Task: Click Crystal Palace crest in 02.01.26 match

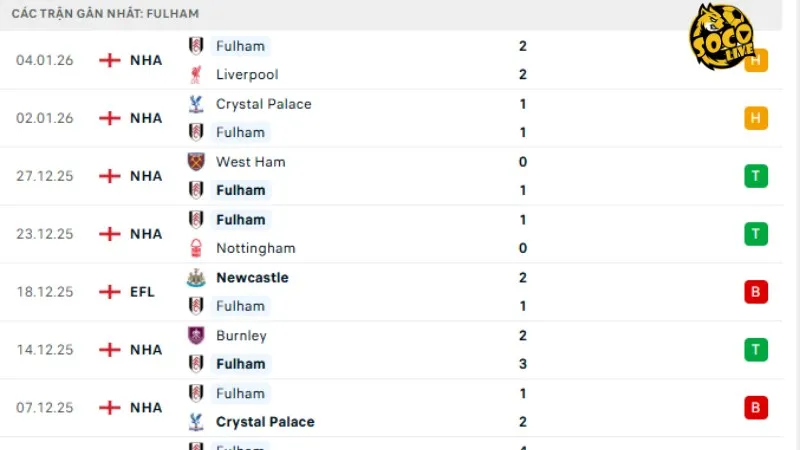Action: point(196,104)
